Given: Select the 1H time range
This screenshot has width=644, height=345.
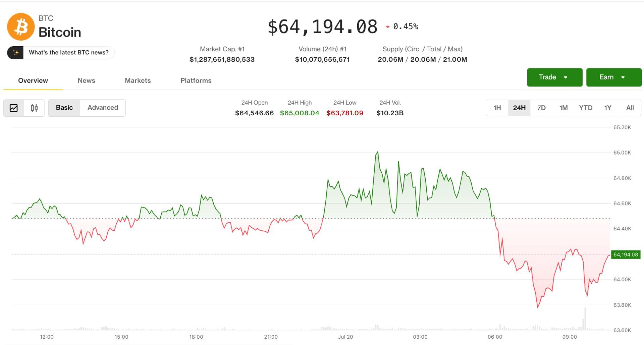Looking at the screenshot, I should pos(497,108).
